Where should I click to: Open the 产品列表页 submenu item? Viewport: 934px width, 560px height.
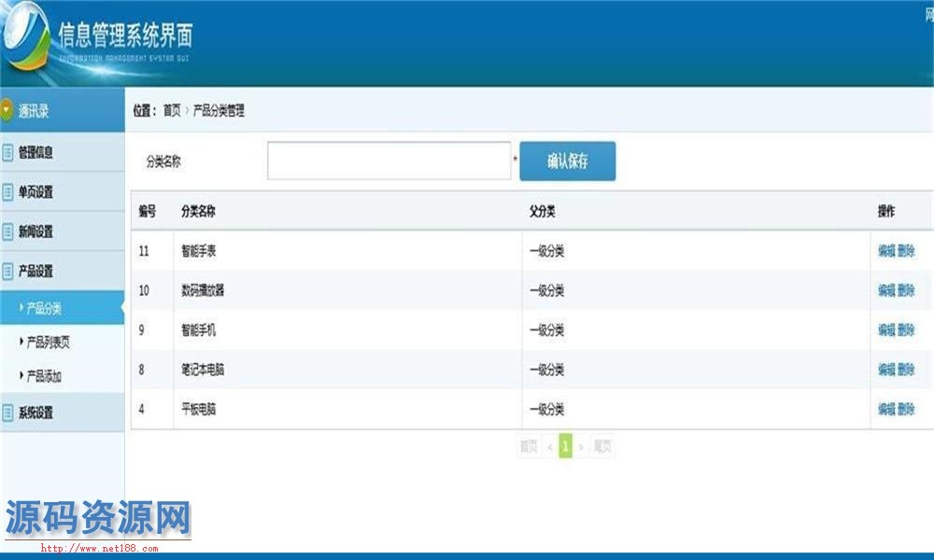tap(49, 343)
